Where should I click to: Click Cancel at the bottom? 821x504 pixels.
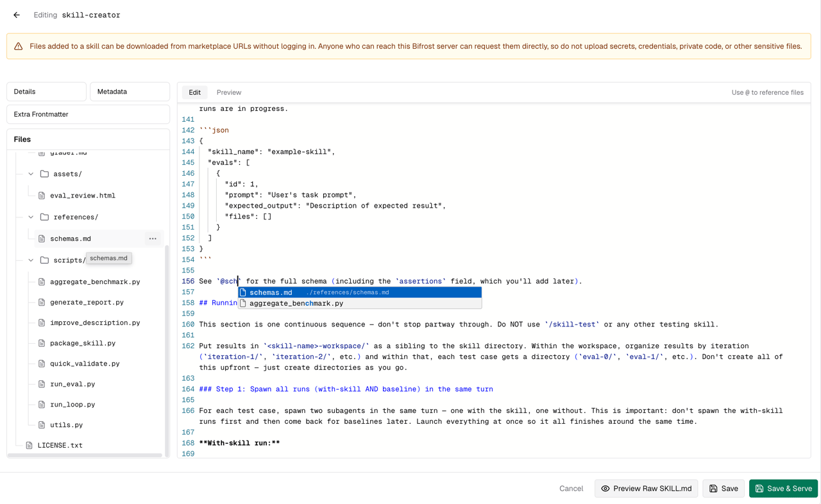(x=571, y=489)
